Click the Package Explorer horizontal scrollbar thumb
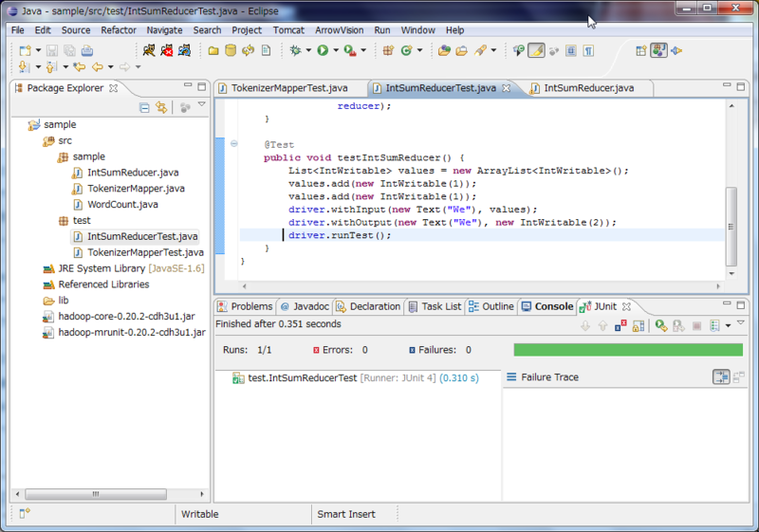Image resolution: width=759 pixels, height=532 pixels. point(96,494)
